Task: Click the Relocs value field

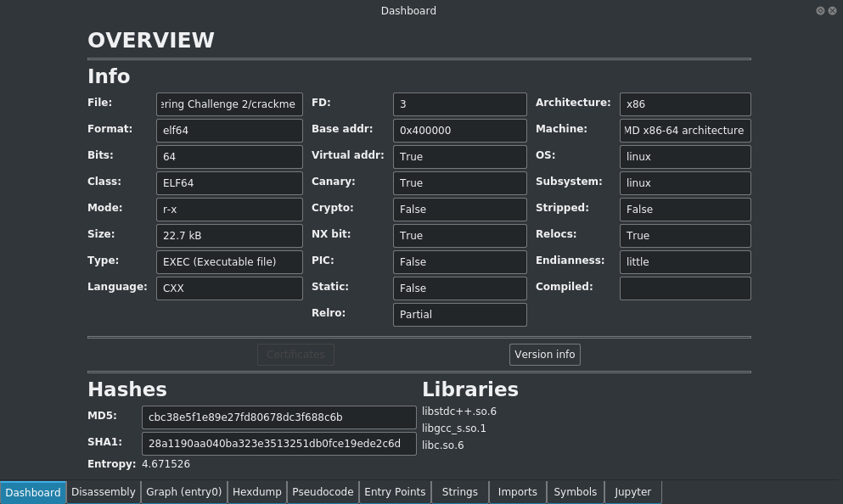Action: click(685, 236)
